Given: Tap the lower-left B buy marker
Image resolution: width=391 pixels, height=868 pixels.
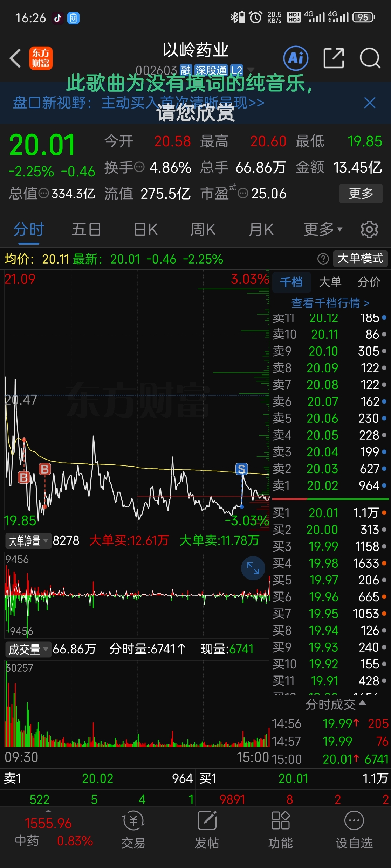Looking at the screenshot, I should pyautogui.click(x=23, y=477).
